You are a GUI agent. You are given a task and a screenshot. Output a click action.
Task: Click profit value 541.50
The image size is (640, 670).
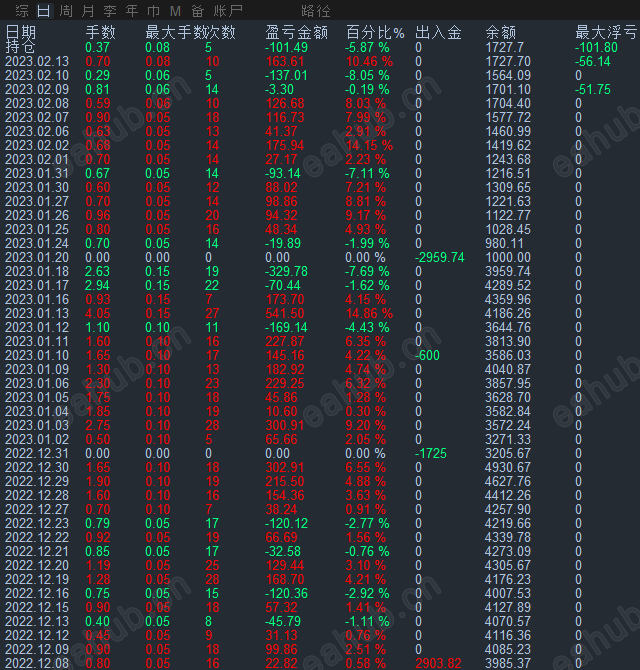coord(285,313)
